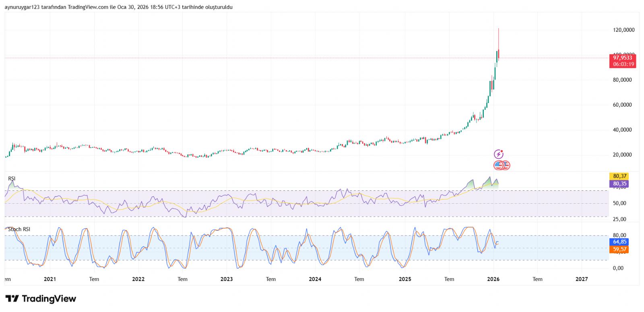Viewport: 644px width, 312px height.
Task: Select the RSI indicator label
Action: click(x=12, y=179)
